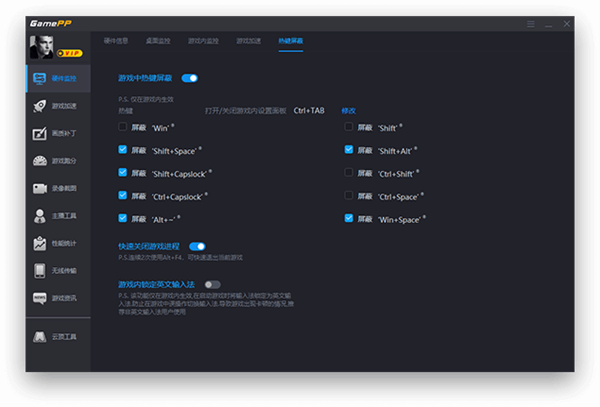Click the user avatar profile picture

pos(43,46)
